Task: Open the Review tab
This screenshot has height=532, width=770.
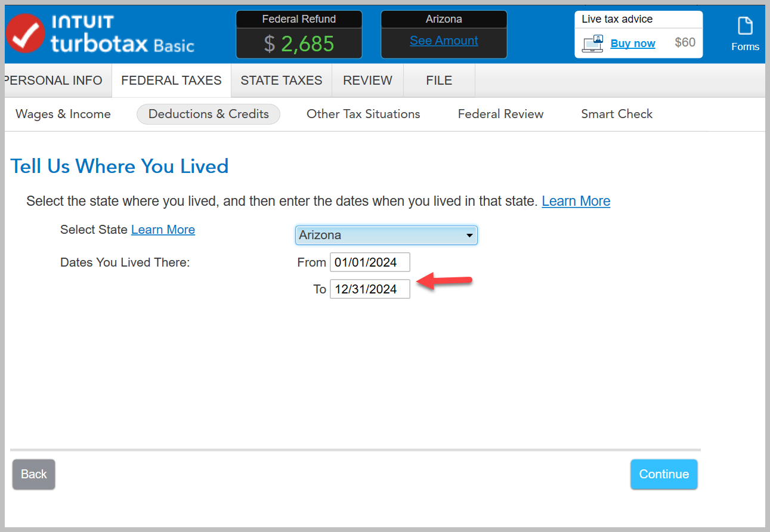Action: point(367,81)
